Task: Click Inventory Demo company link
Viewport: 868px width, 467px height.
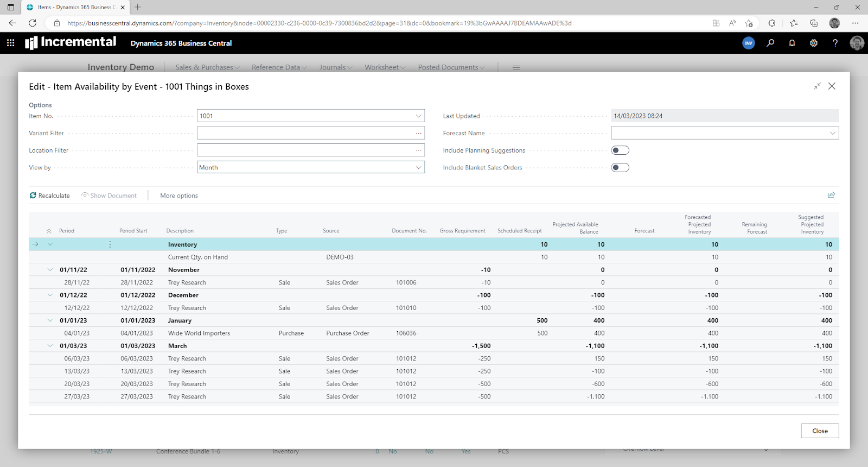Action: click(121, 67)
